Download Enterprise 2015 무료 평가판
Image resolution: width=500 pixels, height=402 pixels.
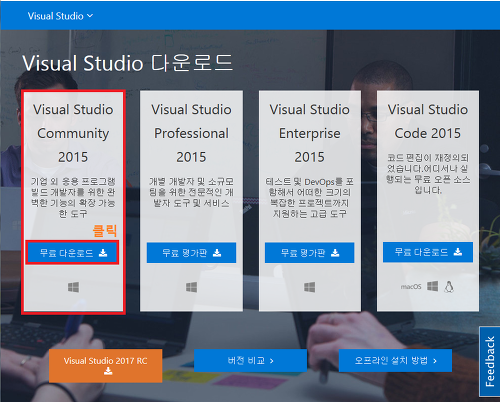309,253
